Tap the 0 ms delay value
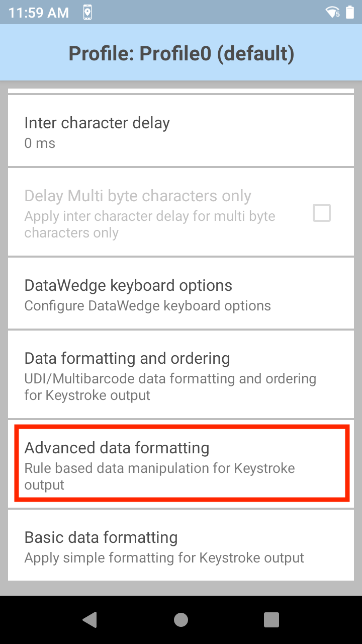The height and width of the screenshot is (644, 362). coord(40,143)
